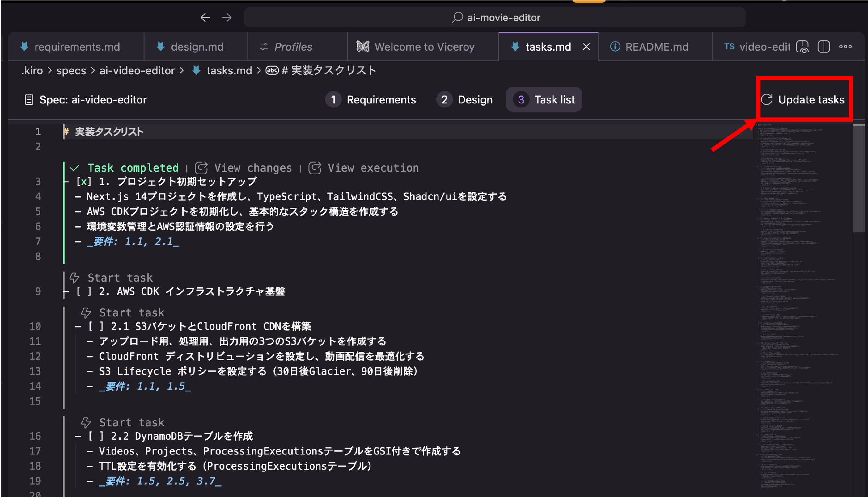Screen dimensions: 868x498
Task: Expand the specs breadcrumb segment
Action: (71, 70)
